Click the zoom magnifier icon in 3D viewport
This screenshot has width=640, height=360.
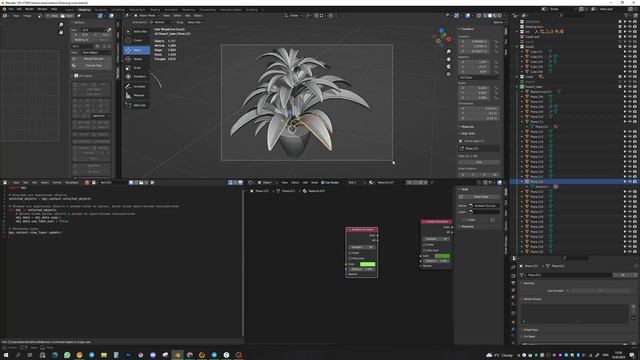(x=449, y=52)
